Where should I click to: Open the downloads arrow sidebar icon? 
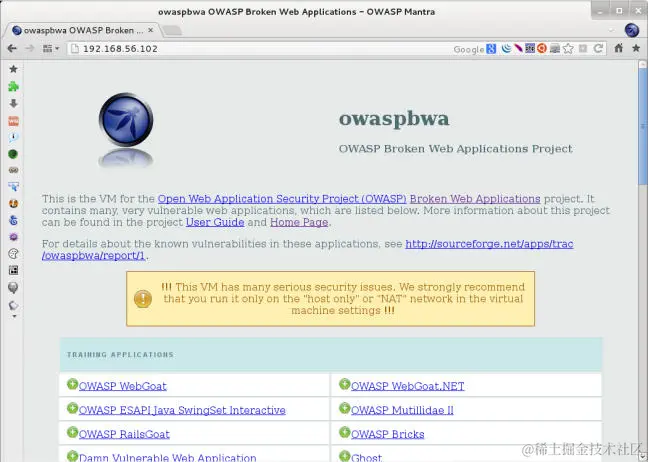point(13,103)
